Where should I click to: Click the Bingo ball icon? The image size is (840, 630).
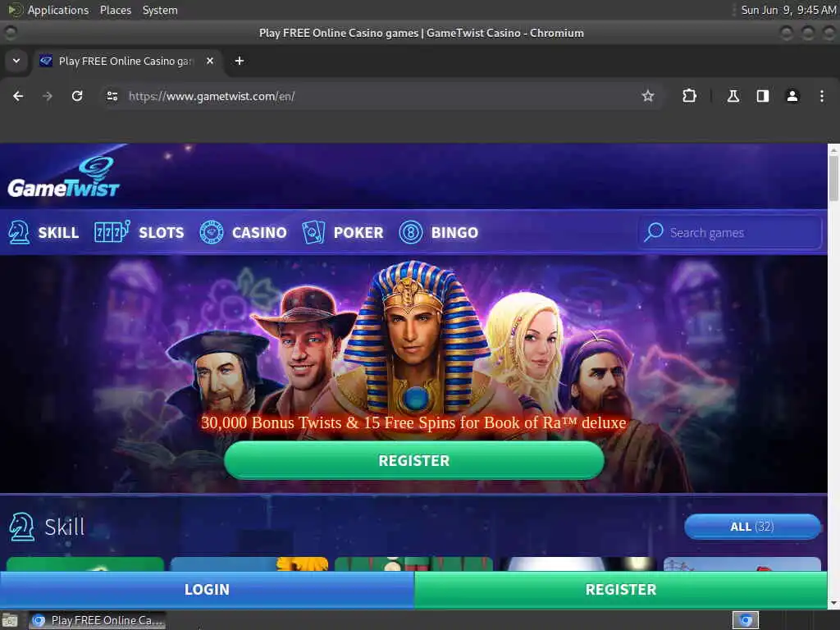click(411, 232)
